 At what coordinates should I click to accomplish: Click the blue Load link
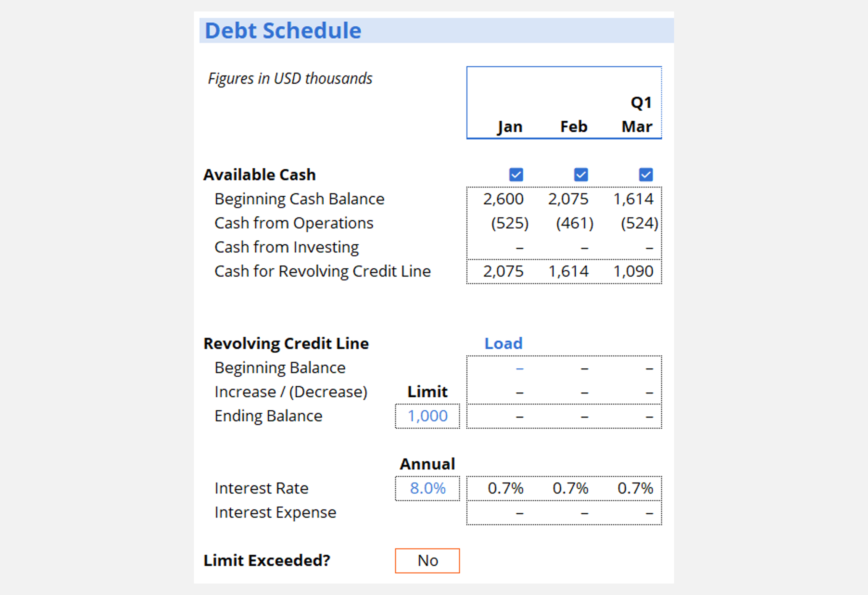[x=503, y=343]
